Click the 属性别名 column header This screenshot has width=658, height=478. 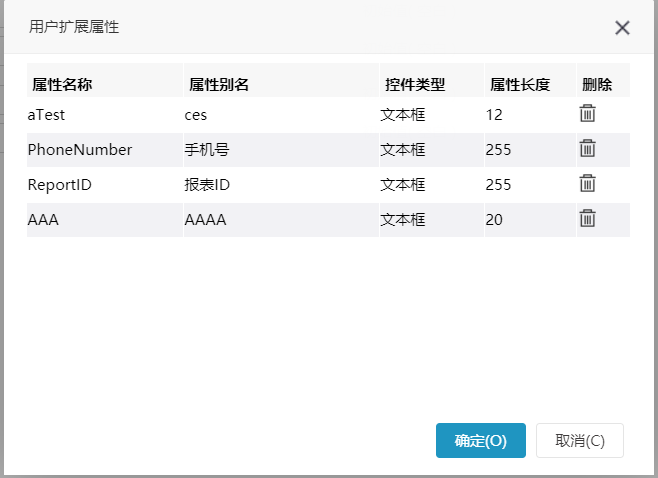[x=281, y=80]
